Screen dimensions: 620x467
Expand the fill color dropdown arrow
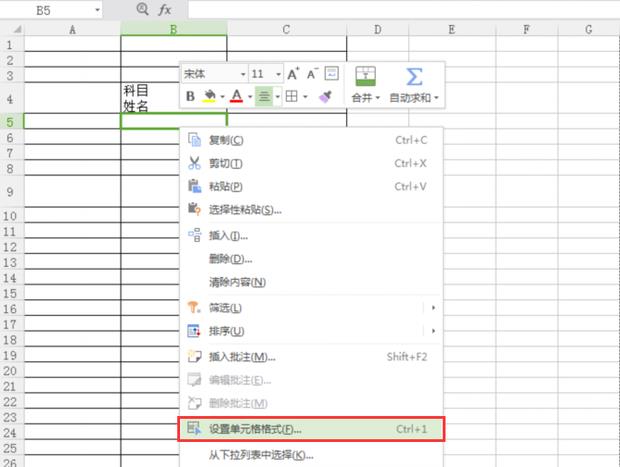pos(221,98)
